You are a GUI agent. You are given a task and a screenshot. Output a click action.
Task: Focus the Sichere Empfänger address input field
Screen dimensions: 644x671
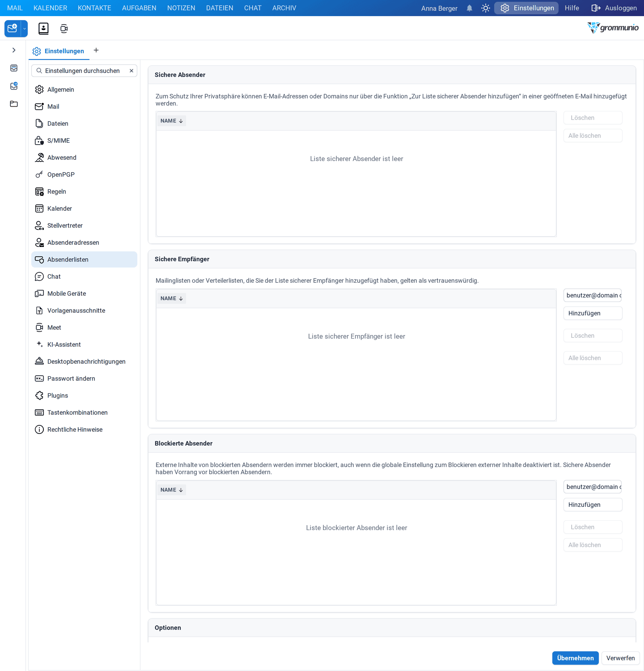pos(593,295)
